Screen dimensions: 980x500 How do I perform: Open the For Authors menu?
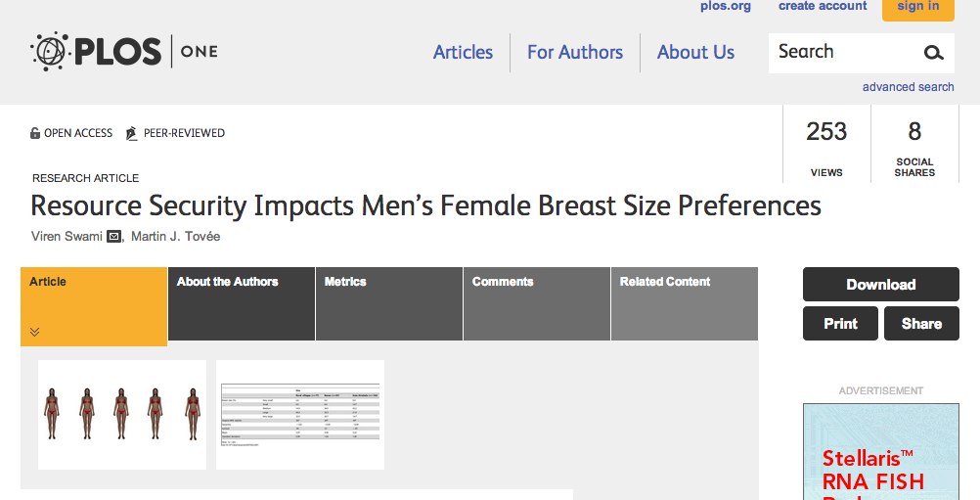[575, 52]
